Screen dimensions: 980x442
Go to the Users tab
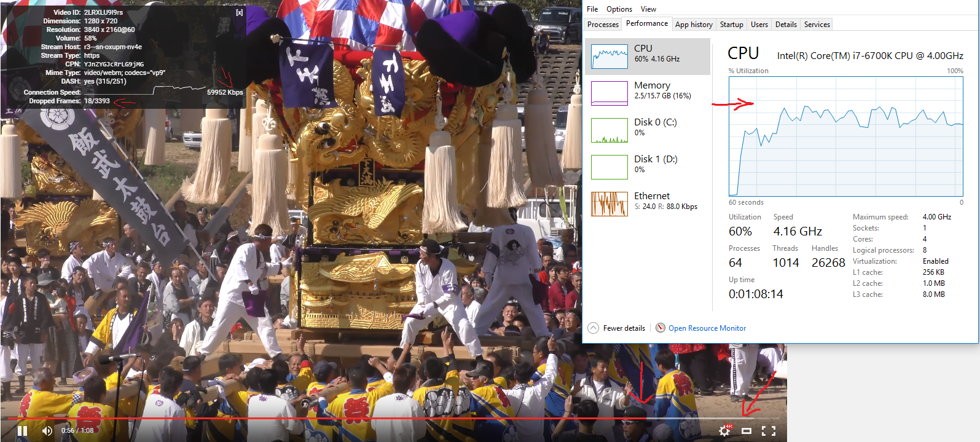[x=759, y=25]
